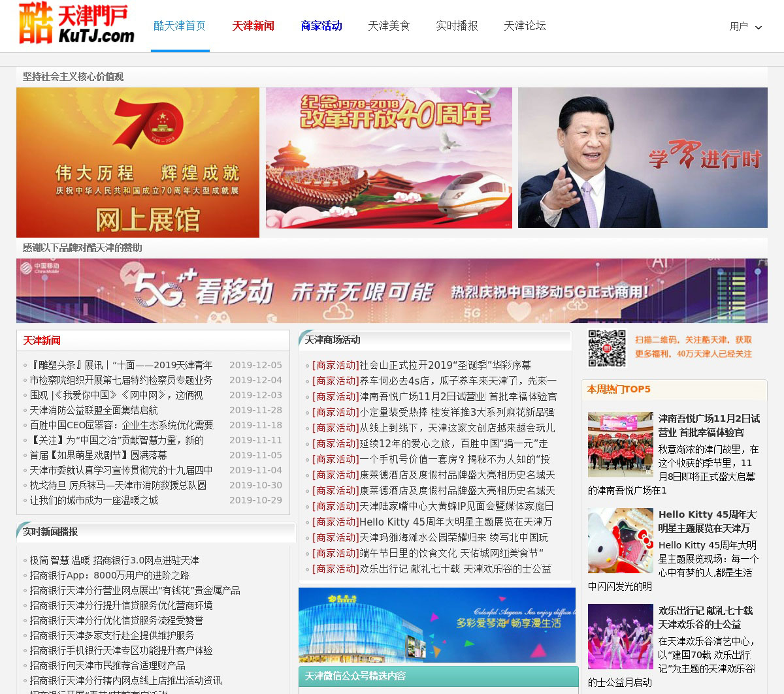The width and height of the screenshot is (784, 694).
Task: Open TOP5 title Hello Kitty 45周年大明星主题展览
Action: 708,521
